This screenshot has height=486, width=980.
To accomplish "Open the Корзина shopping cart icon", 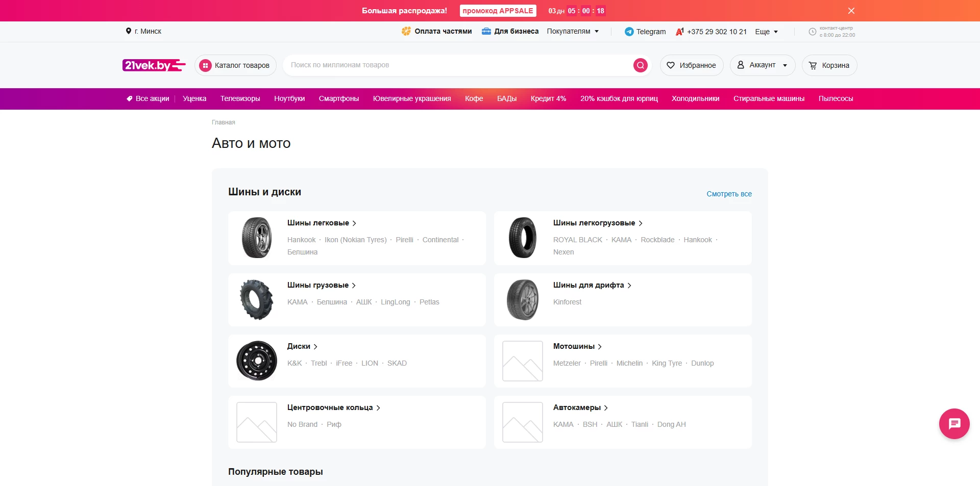I will coord(813,65).
